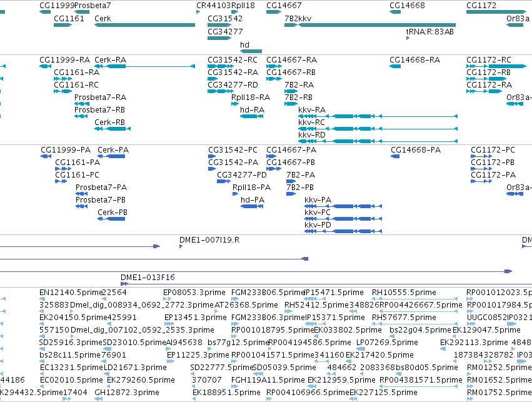
Task: Click the kkv gene feature bar
Action: (376, 25)
